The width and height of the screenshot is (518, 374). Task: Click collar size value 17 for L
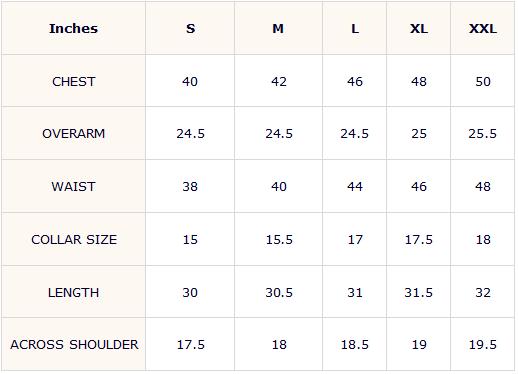355,239
